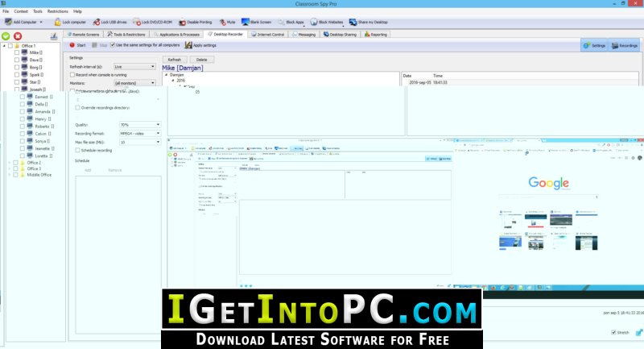Click the green select-all checkmark icon
The height and width of the screenshot is (349, 644).
tap(6, 36)
